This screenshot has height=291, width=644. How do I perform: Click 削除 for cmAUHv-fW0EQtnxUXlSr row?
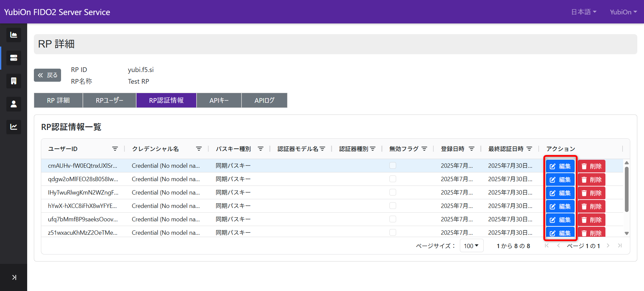pyautogui.click(x=591, y=166)
